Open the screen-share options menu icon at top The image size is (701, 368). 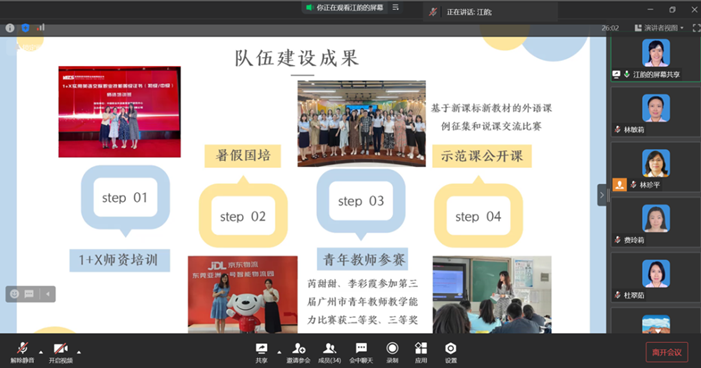[395, 7]
